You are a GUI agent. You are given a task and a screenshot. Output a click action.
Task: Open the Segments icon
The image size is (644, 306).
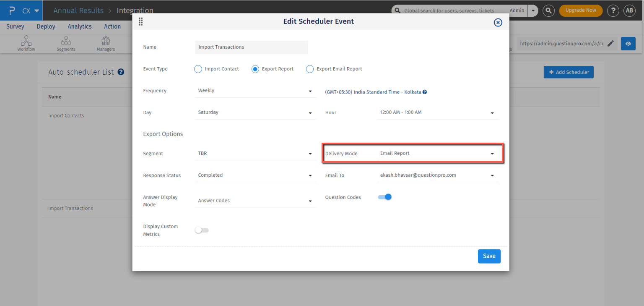coord(66,41)
